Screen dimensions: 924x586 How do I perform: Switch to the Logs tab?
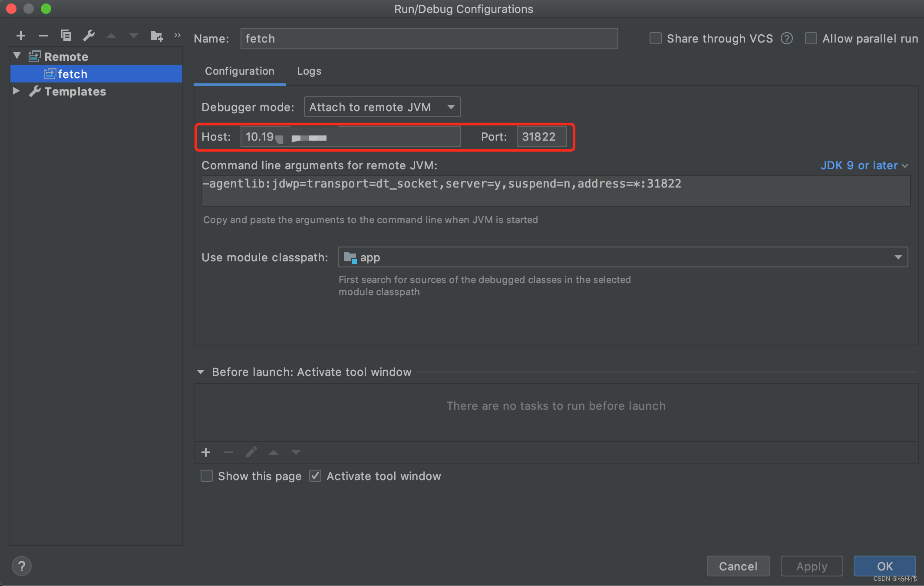(309, 71)
